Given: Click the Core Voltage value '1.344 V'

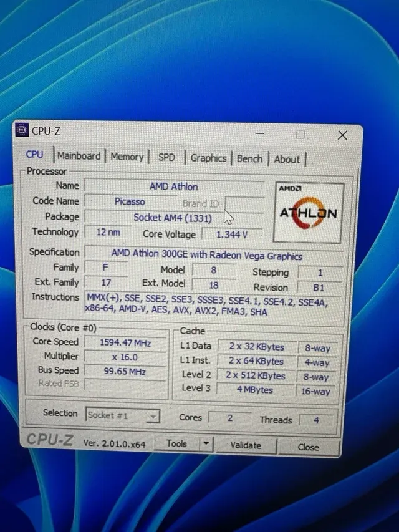Looking at the screenshot, I should point(232,234).
